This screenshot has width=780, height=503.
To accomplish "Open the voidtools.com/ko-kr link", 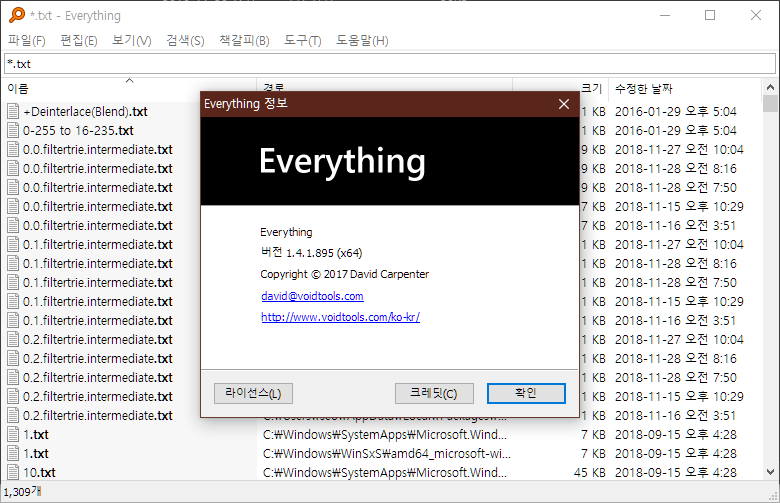I will coord(340,317).
